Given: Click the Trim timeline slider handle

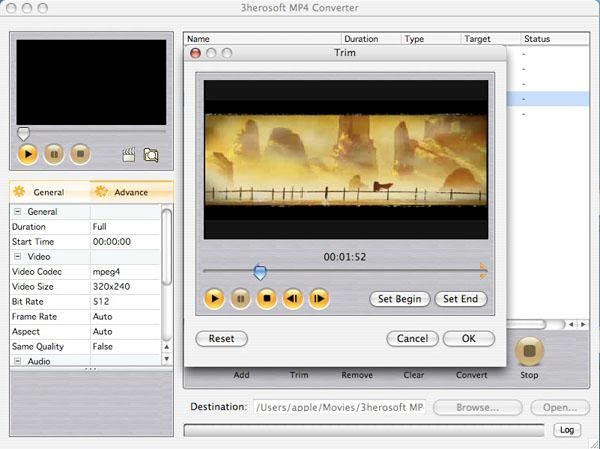Looking at the screenshot, I should pyautogui.click(x=260, y=271).
